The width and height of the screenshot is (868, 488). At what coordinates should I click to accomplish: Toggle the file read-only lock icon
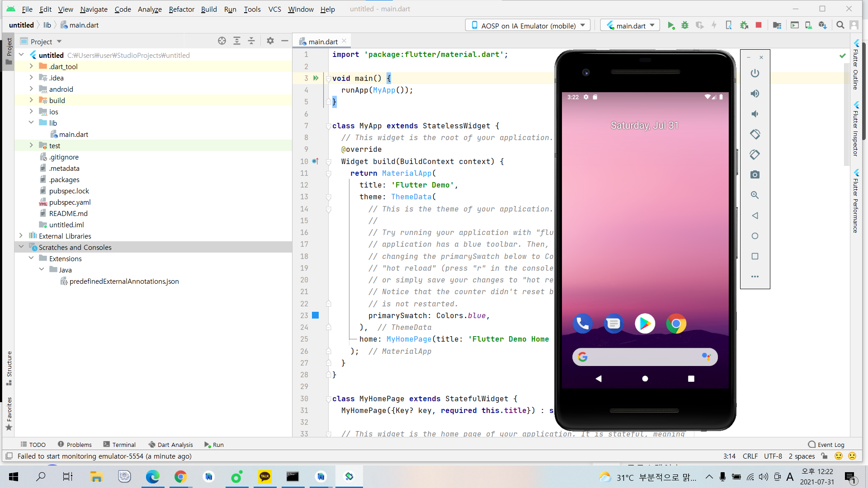click(x=825, y=456)
